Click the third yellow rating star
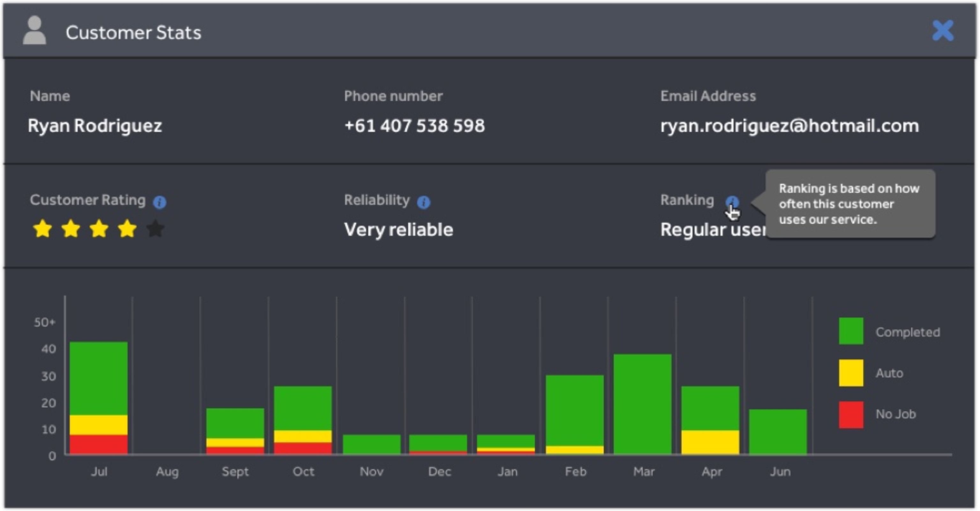This screenshot has height=511, width=980. 99,229
